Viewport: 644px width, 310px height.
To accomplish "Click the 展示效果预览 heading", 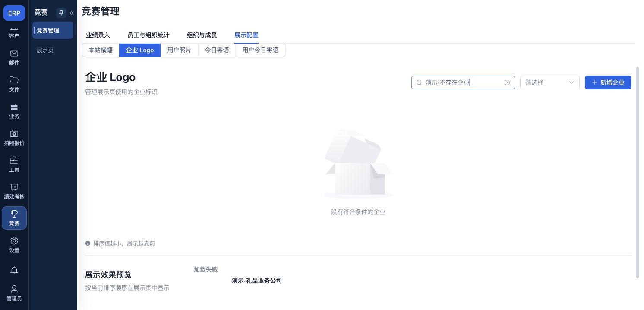I will (108, 275).
